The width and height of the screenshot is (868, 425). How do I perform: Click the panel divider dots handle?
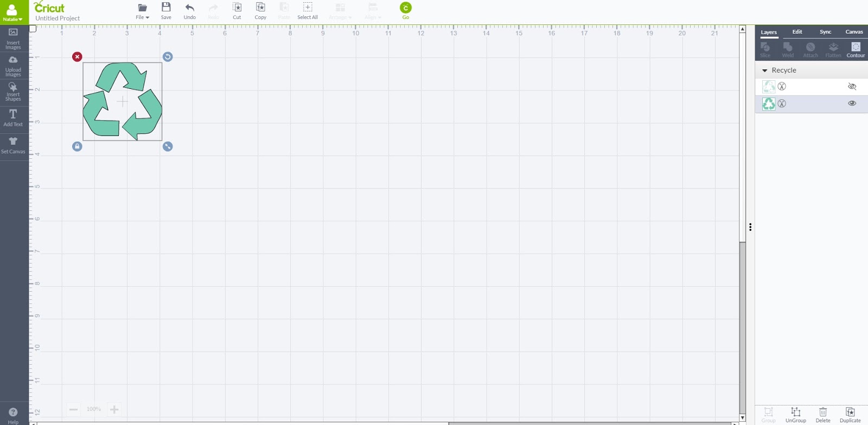pos(750,227)
